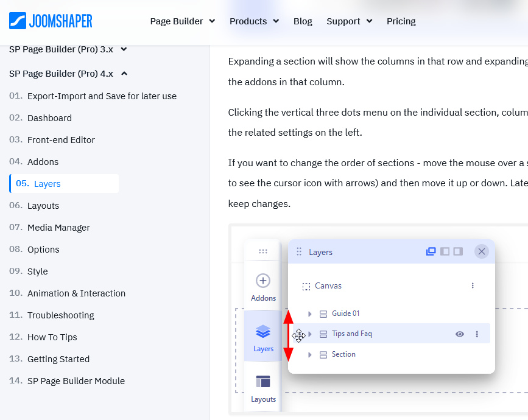Image resolution: width=528 pixels, height=420 pixels.
Task: Click the dock panel right icon
Action: pos(458,251)
